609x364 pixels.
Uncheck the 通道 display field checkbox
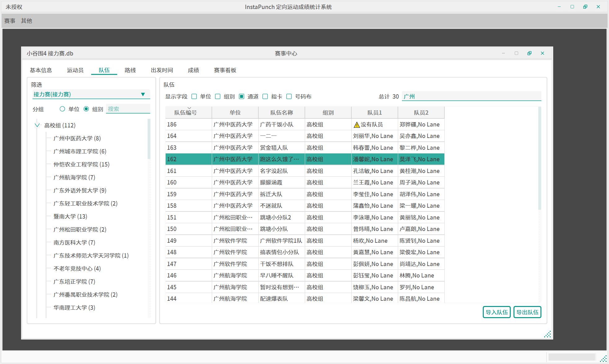pyautogui.click(x=242, y=96)
